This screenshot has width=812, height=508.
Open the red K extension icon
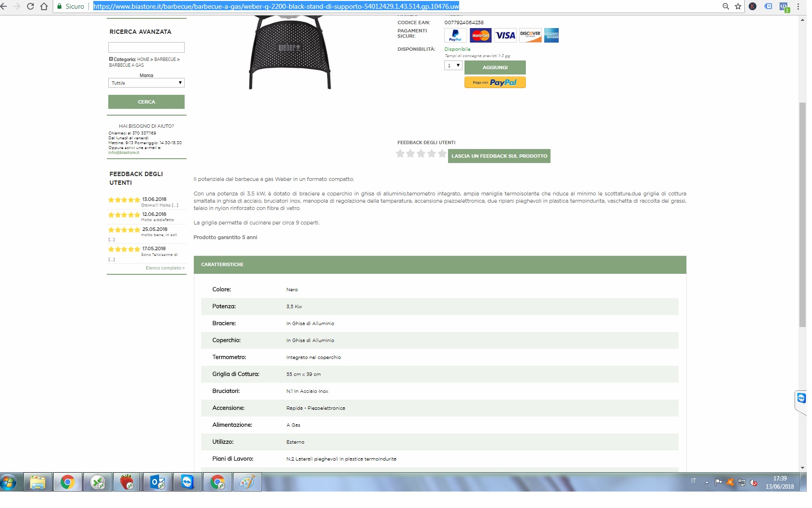pyautogui.click(x=753, y=6)
